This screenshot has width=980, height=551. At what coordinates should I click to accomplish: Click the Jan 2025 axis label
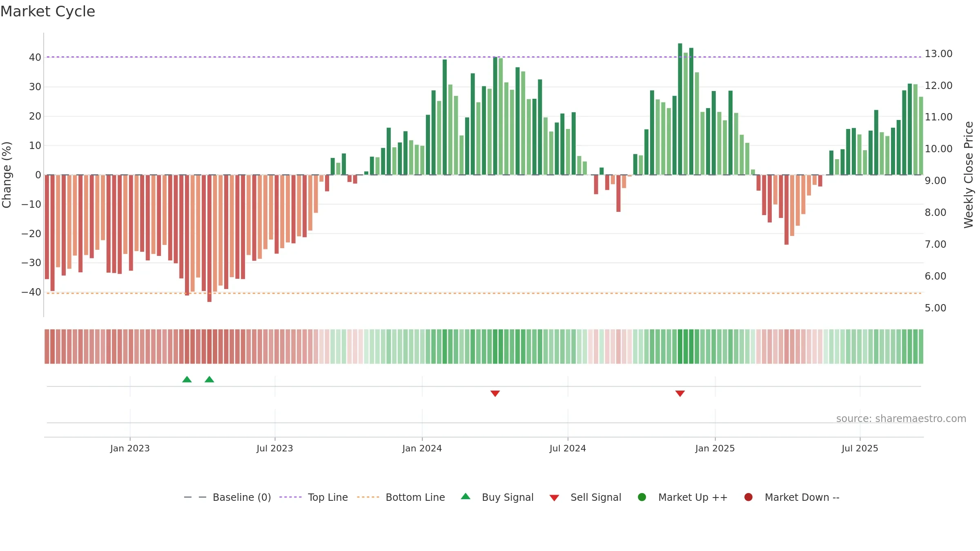click(x=715, y=448)
